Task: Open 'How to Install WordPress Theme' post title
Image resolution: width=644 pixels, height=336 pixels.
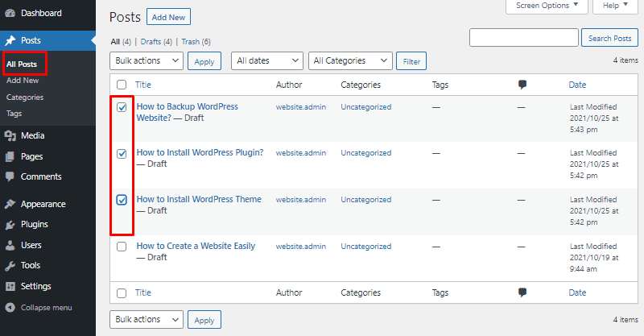Action: [x=199, y=199]
